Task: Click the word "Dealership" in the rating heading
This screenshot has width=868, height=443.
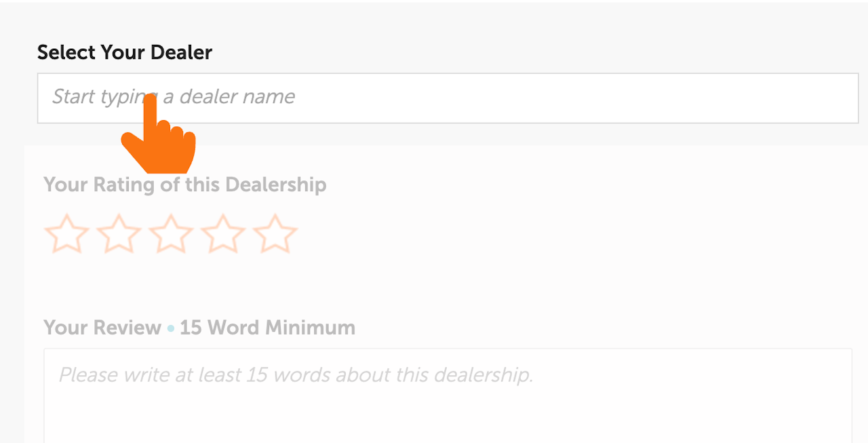Action: pos(275,185)
